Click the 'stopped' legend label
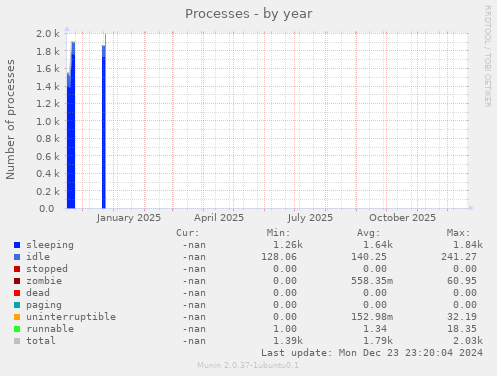Image resolution: width=497 pixels, height=376 pixels. coord(47,269)
